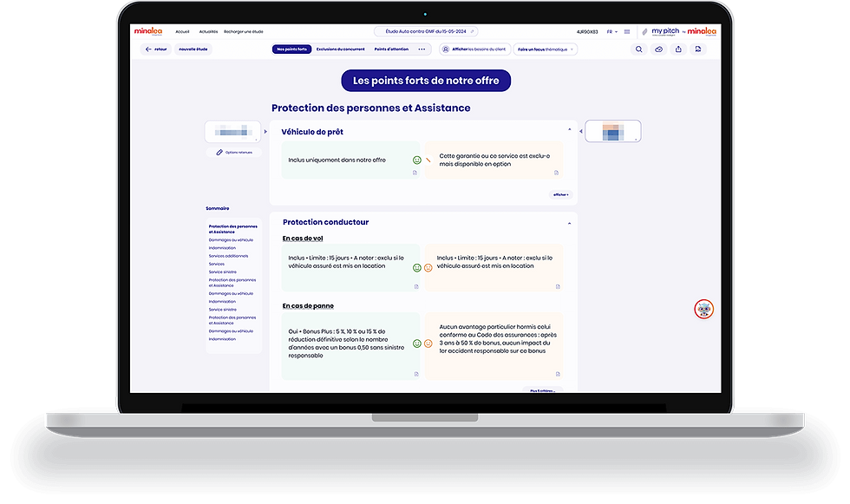The width and height of the screenshot is (850, 504).
Task: Collapse the Protection conducteur section
Action: coord(569,223)
